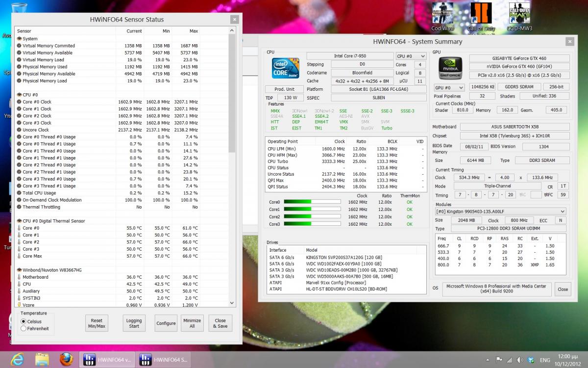Click Reset Min/Max button

pyautogui.click(x=97, y=323)
